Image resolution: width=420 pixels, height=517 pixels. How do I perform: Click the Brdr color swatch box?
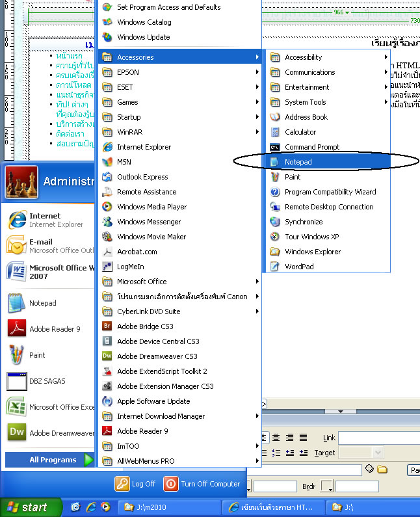327,486
